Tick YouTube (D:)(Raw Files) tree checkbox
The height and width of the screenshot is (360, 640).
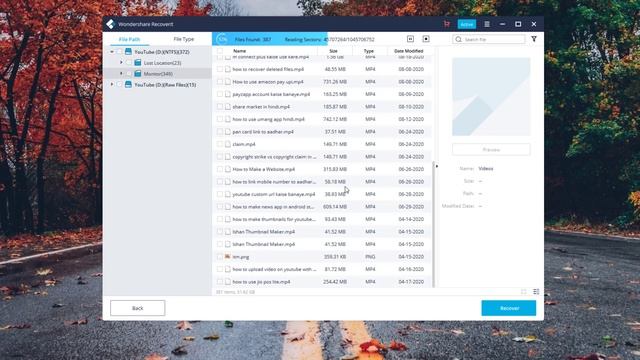(120, 84)
